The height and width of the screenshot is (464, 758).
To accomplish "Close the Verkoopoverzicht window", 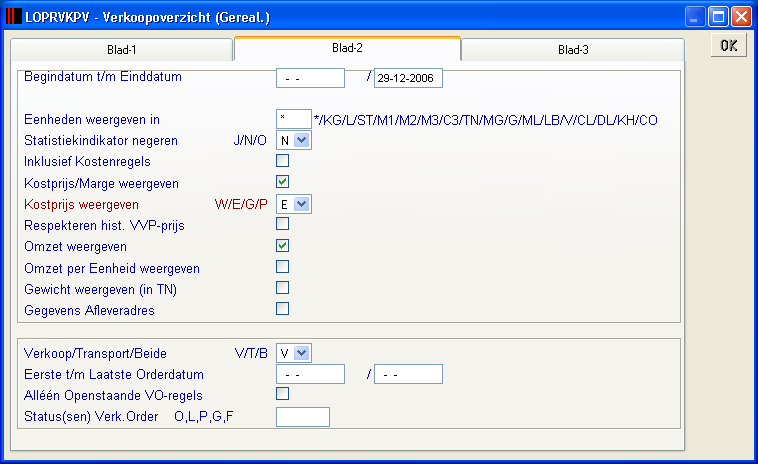I will point(741,17).
